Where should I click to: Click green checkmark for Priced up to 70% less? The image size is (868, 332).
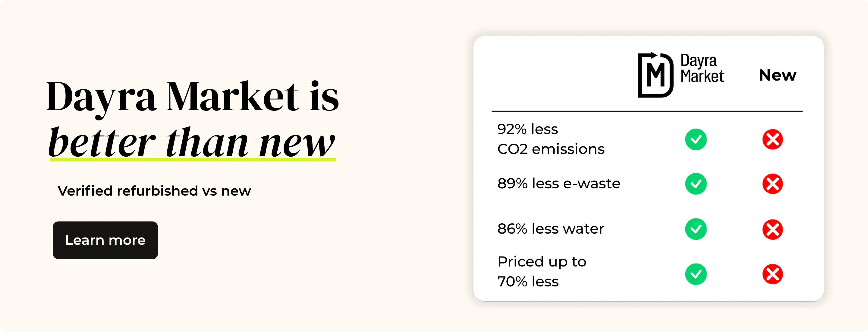coord(696,274)
